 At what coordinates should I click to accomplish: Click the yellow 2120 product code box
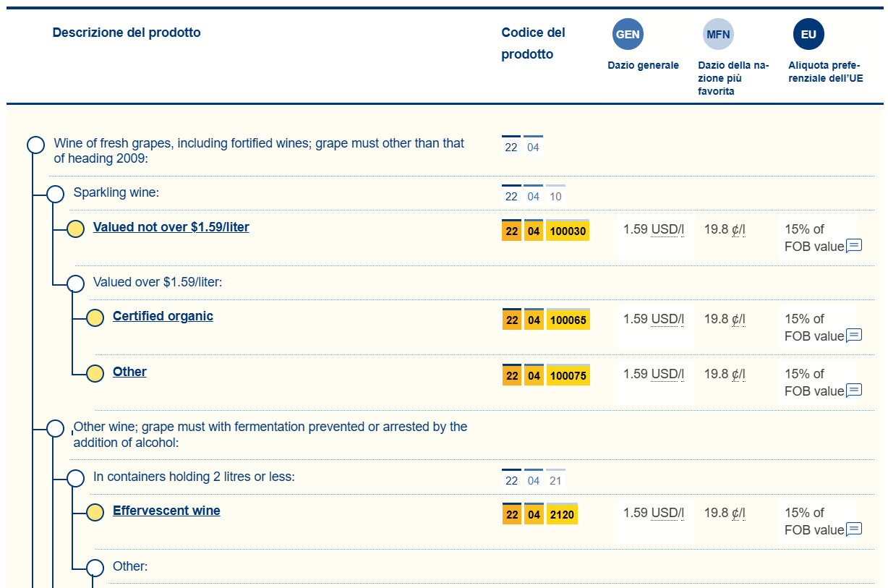562,514
